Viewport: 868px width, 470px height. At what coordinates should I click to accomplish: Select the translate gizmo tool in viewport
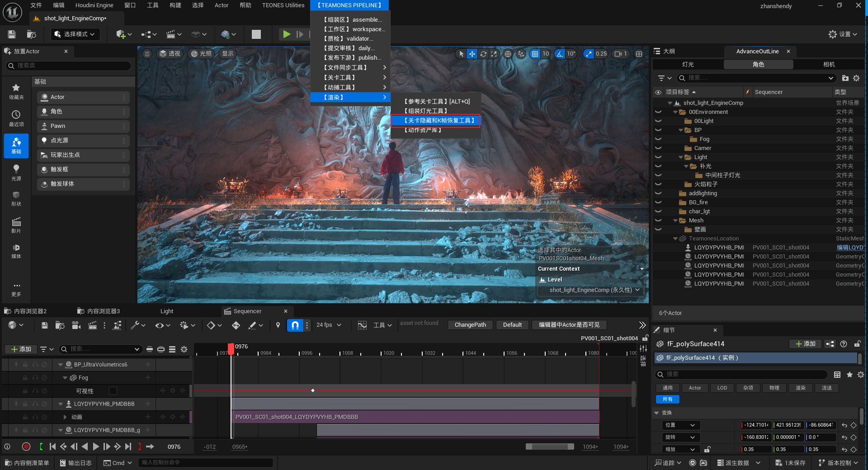click(x=472, y=54)
